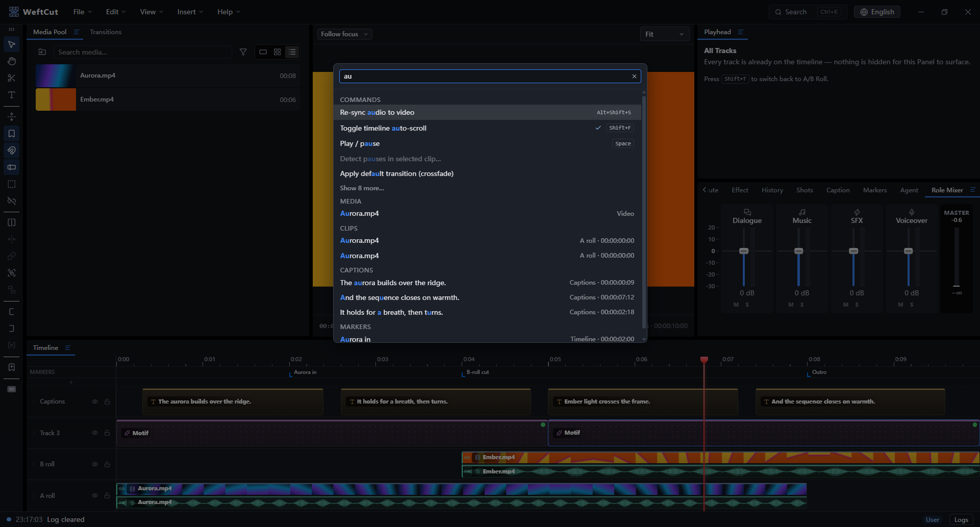Solo the Music channel
Viewport: 980px width, 527px height.
pyautogui.click(x=802, y=305)
